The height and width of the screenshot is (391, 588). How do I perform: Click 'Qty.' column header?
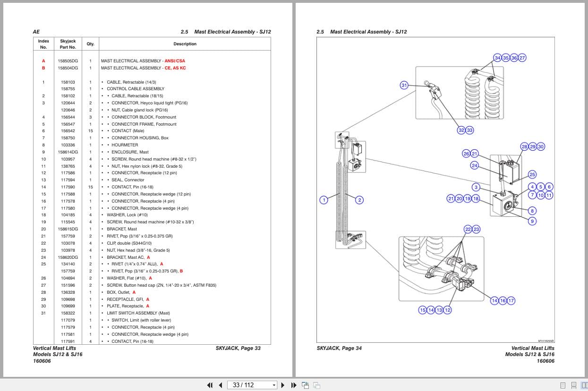90,44
